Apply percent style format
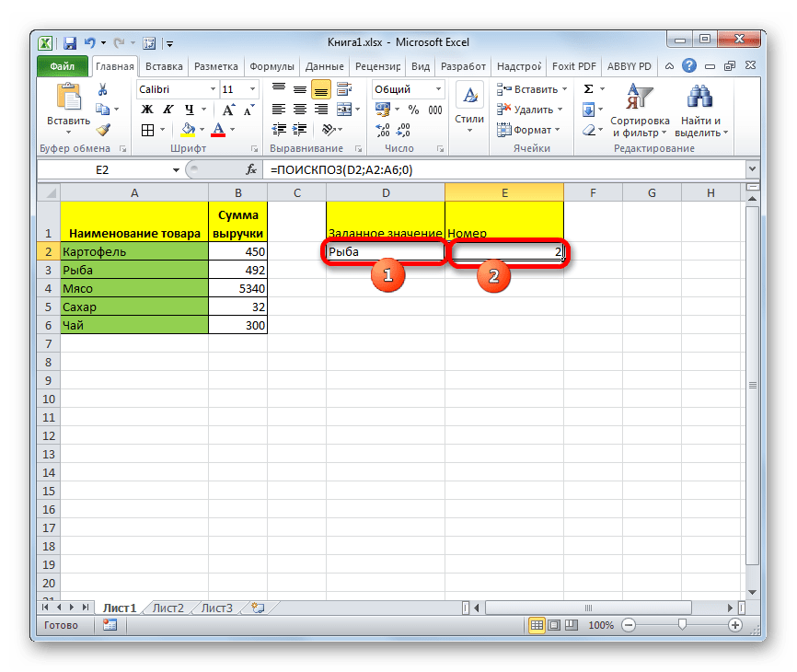The width and height of the screenshot is (797, 672). coord(413,110)
